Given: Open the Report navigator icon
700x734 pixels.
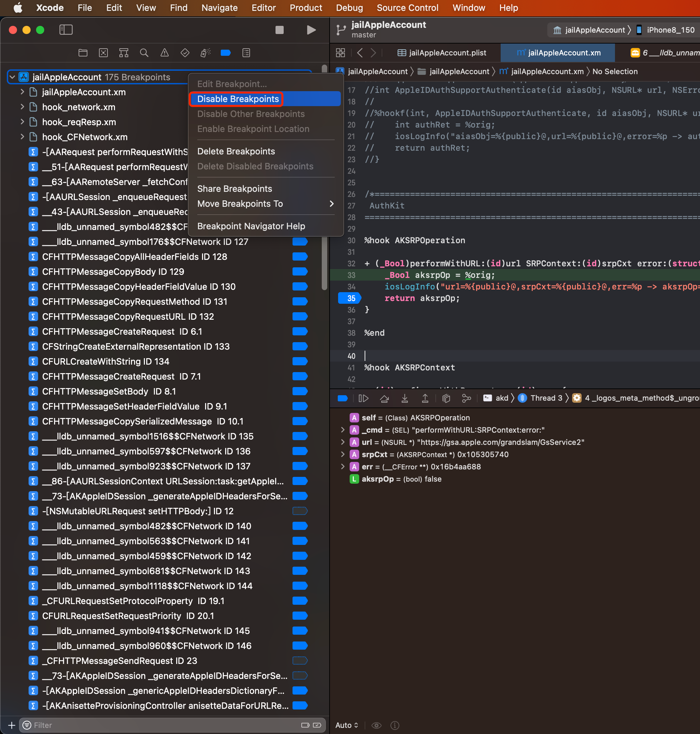Looking at the screenshot, I should (246, 53).
